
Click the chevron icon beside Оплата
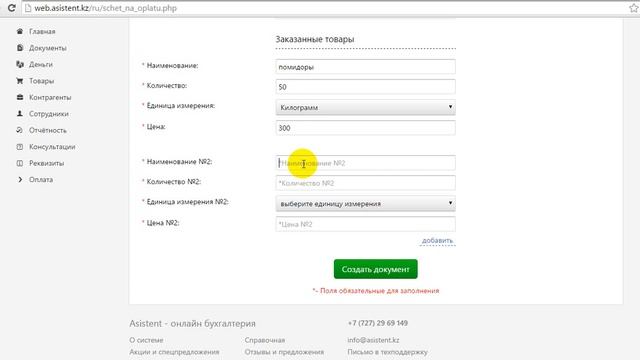20,179
